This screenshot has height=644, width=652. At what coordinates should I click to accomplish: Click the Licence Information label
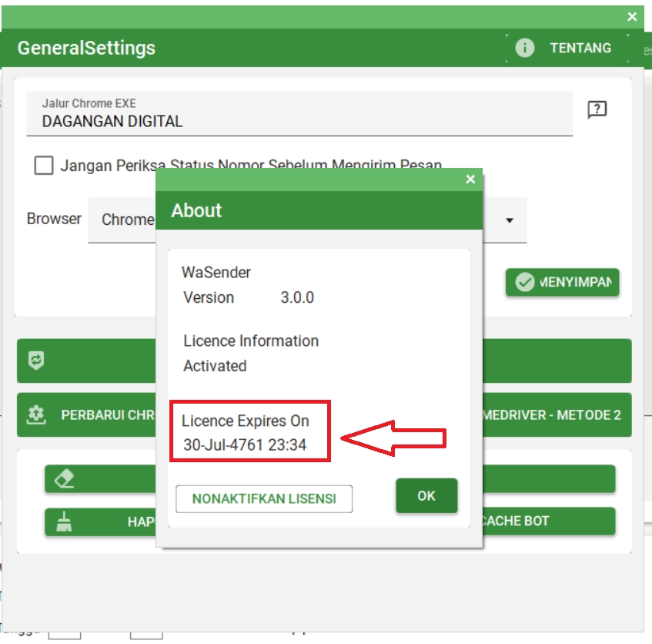(251, 341)
